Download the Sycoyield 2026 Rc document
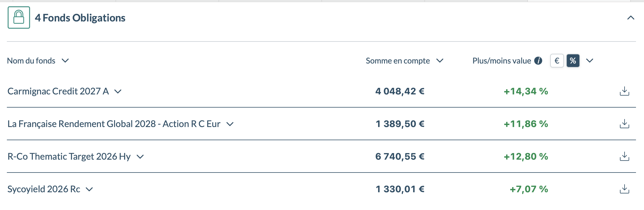Viewport: 644px width, 210px height. [624, 189]
